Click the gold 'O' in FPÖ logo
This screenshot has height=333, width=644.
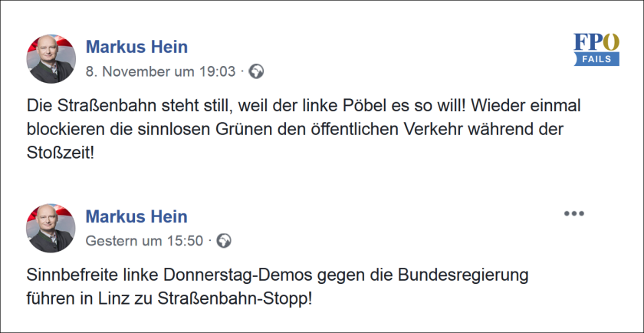click(x=611, y=42)
